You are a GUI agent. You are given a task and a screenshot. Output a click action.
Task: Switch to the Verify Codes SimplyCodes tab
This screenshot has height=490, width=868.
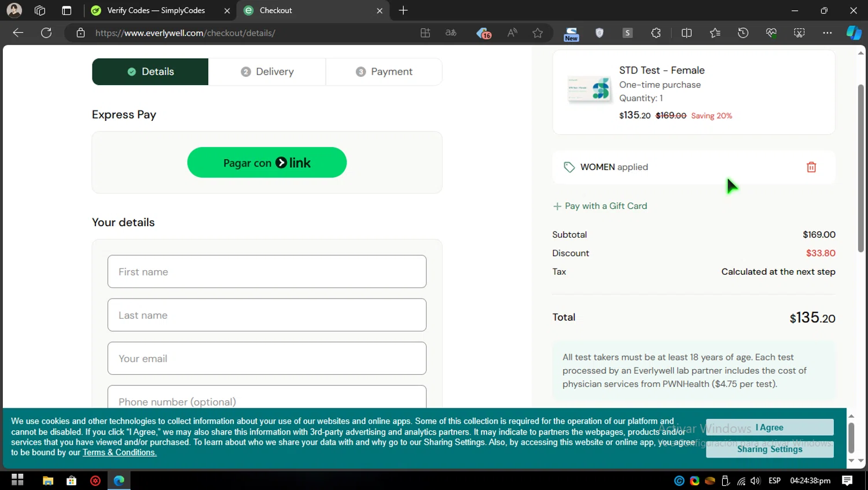point(156,10)
